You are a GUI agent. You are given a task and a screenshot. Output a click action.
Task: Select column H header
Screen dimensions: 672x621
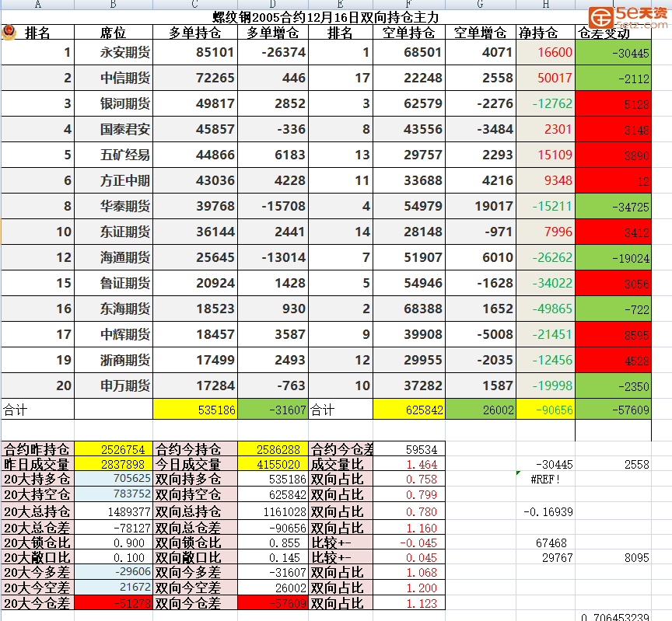[544, 5]
